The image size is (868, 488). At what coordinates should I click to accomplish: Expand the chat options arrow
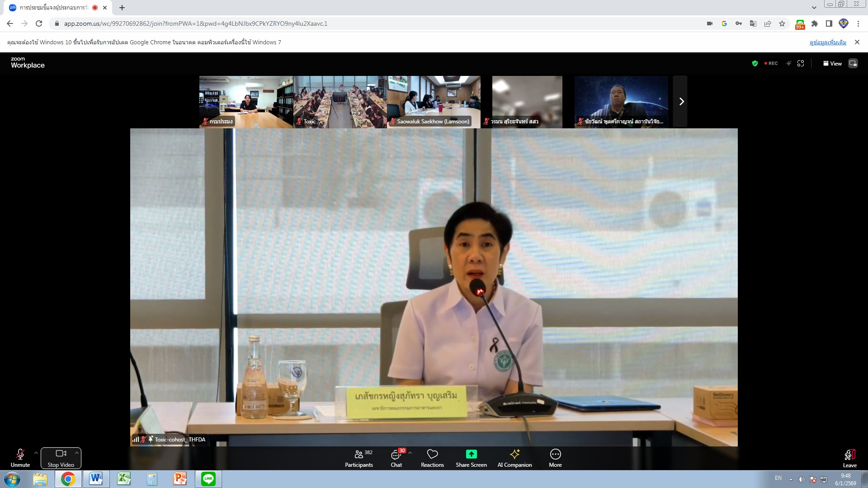(x=410, y=453)
